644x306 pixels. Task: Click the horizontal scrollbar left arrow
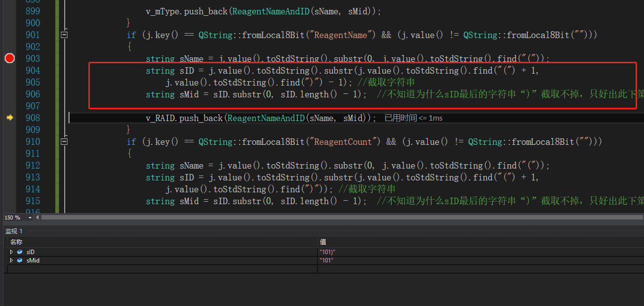39,218
